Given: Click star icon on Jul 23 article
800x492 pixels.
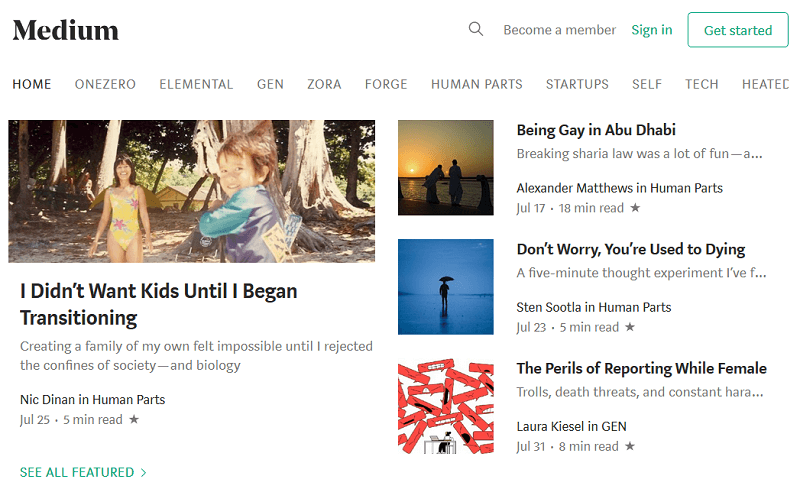Looking at the screenshot, I should (x=630, y=327).
